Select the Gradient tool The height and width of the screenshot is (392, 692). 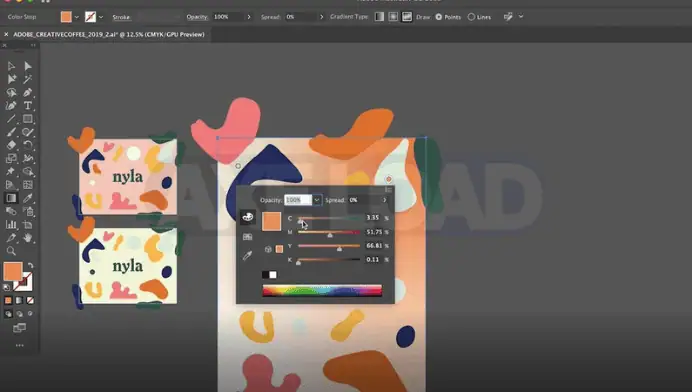click(x=11, y=198)
